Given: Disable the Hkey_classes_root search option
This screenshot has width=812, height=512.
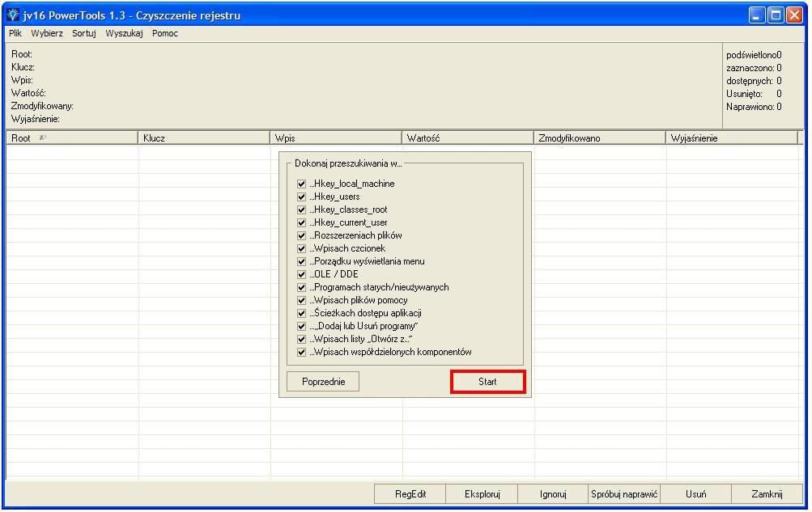Looking at the screenshot, I should [302, 209].
